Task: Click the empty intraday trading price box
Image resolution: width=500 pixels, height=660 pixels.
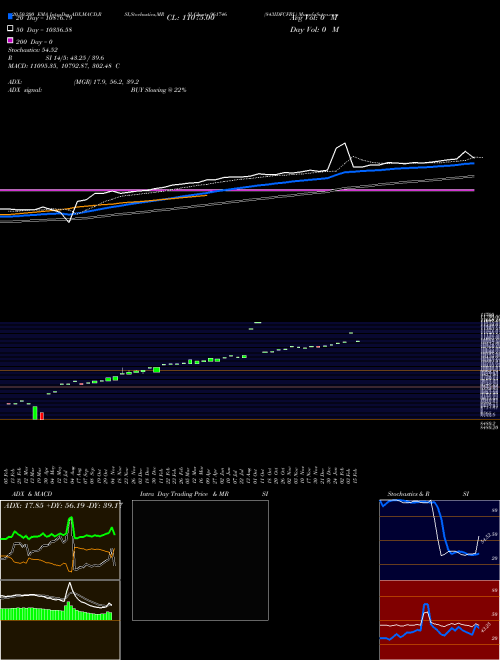Action: (x=200, y=560)
